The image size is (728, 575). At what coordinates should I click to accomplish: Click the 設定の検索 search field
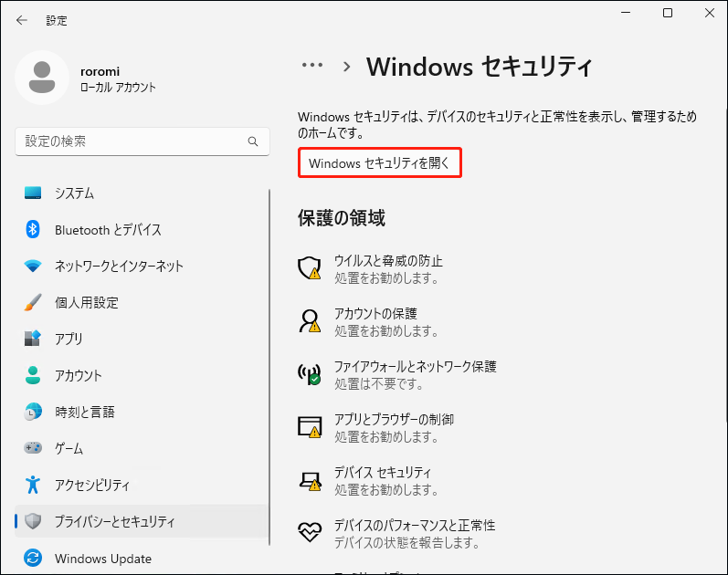tap(142, 141)
